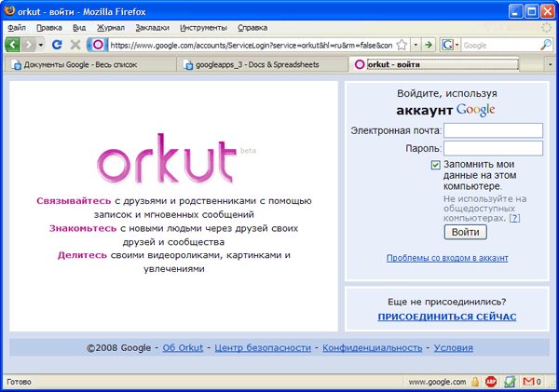Click ПРИСОЕДИНИТЬСЯ СЕЙЧАС link

coord(447,317)
